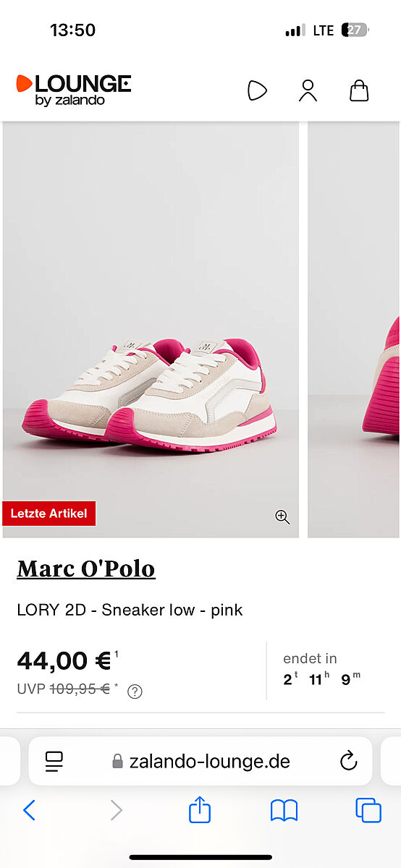Open the user account profile icon
Screen dimensions: 401x868
[308, 90]
